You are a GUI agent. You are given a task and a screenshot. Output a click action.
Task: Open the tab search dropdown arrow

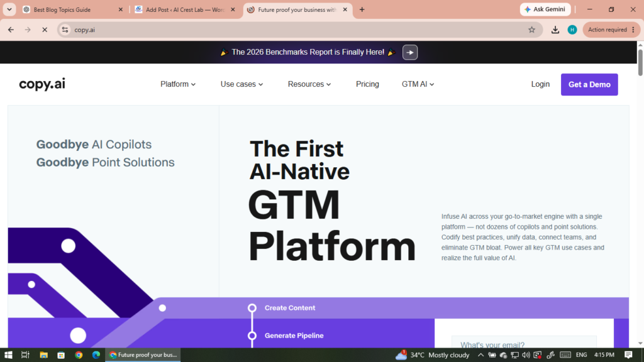[9, 9]
